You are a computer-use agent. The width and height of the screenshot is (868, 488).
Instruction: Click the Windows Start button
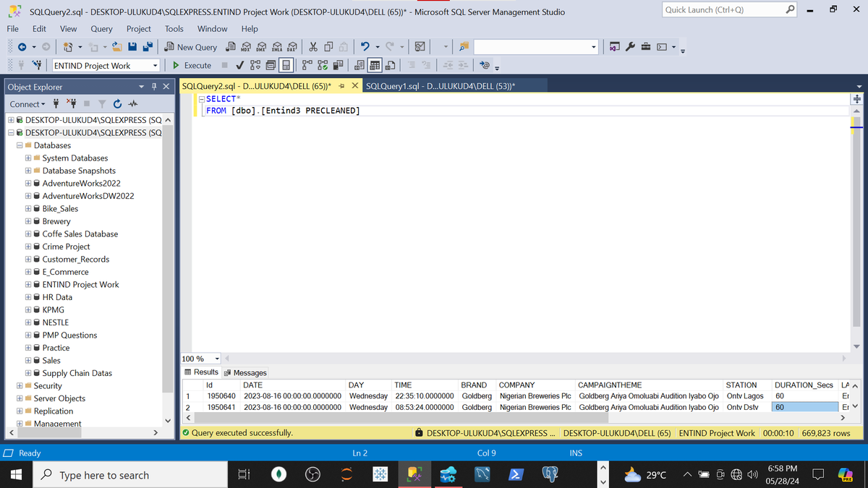coord(16,475)
